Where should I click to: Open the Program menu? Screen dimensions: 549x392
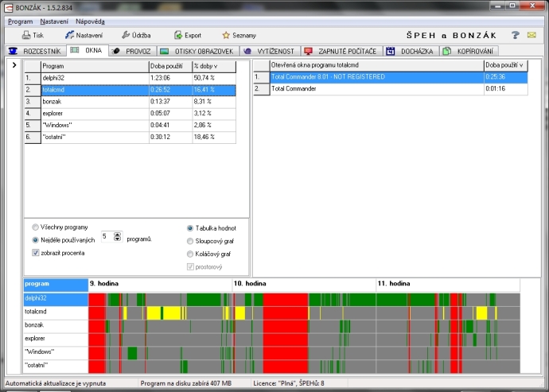pyautogui.click(x=21, y=21)
